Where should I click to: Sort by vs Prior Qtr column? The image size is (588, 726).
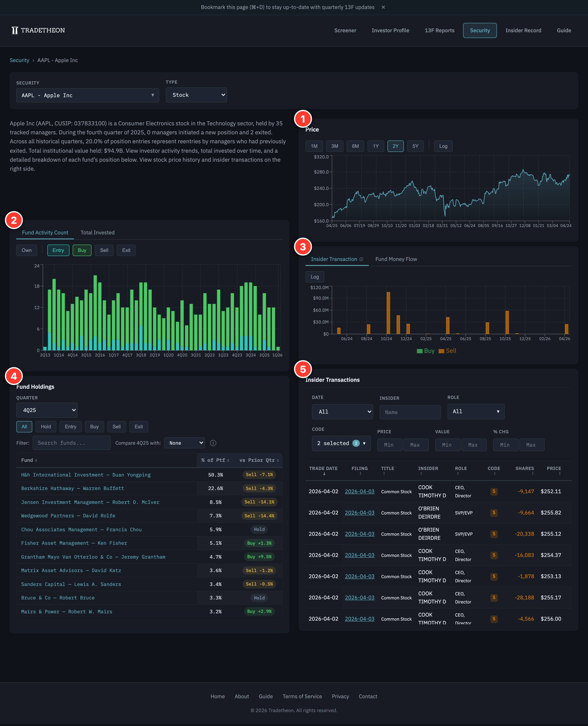pos(259,460)
